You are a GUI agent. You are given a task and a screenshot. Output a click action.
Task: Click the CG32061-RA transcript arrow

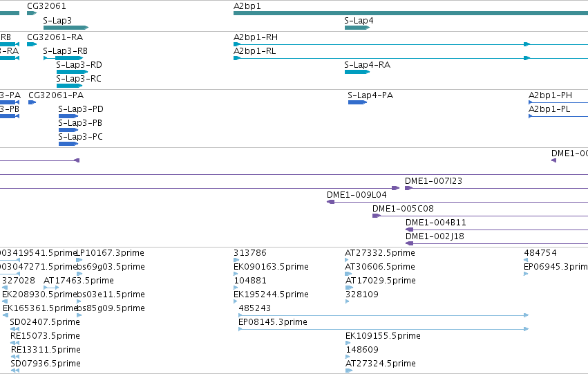tap(32, 44)
